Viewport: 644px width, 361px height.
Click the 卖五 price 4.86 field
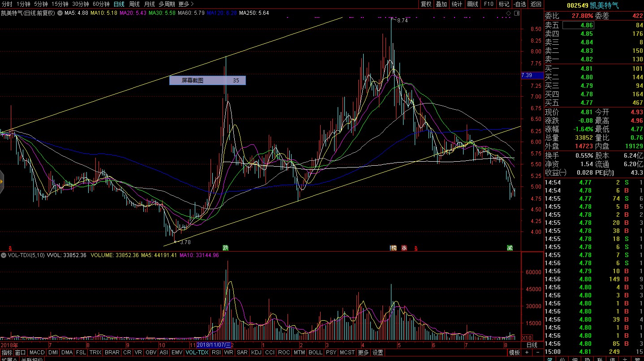578,25
